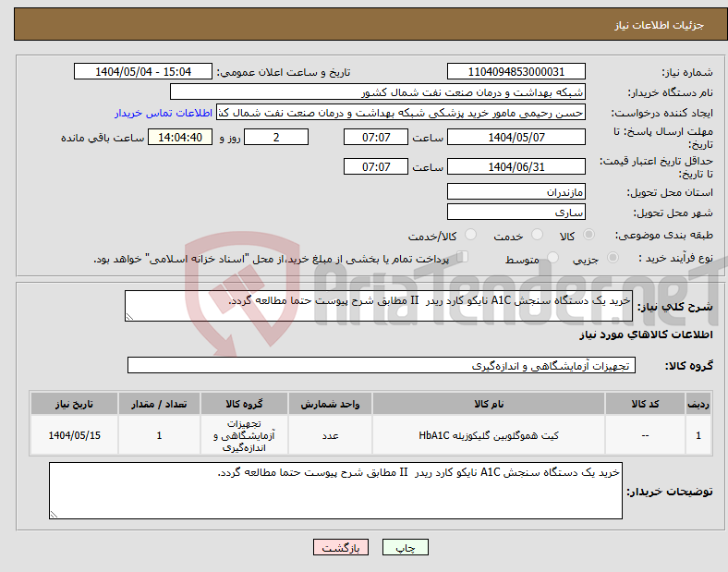Image resolution: width=728 pixels, height=572 pixels.
Task: Click the remaining days field showing 2
Action: click(276, 137)
